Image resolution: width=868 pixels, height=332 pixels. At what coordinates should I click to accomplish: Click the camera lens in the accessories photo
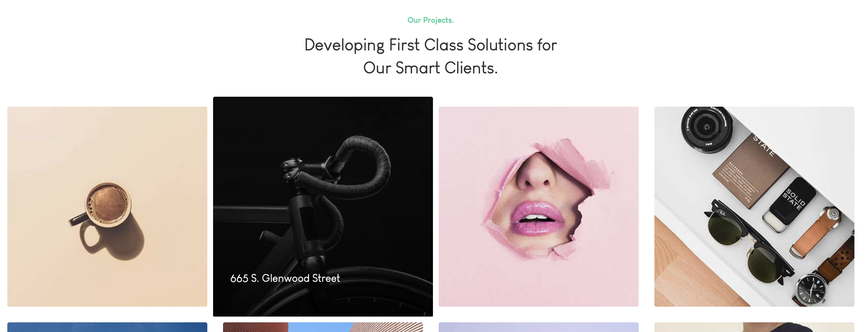707,128
